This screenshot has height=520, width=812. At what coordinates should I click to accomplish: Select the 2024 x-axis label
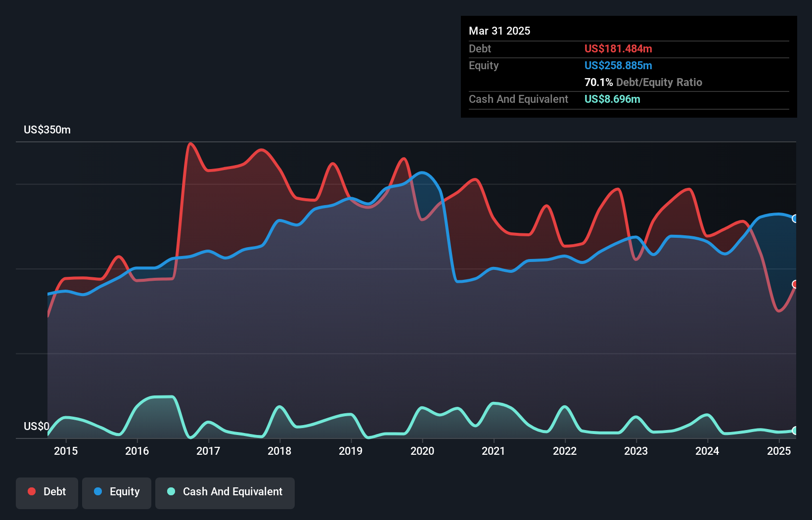707,451
